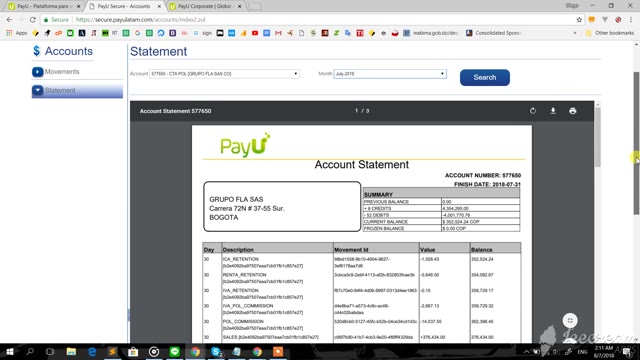
Task: Open the Google bookmark icon
Action: click(x=138, y=33)
